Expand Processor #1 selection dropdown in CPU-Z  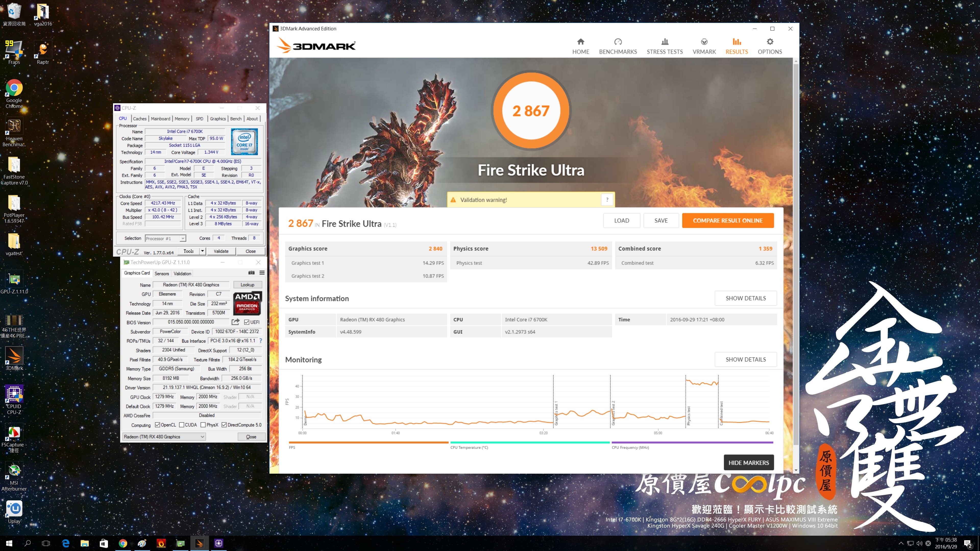coord(183,239)
